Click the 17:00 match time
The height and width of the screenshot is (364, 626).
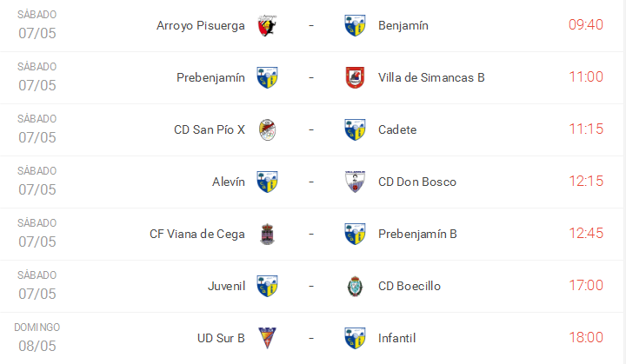click(585, 285)
